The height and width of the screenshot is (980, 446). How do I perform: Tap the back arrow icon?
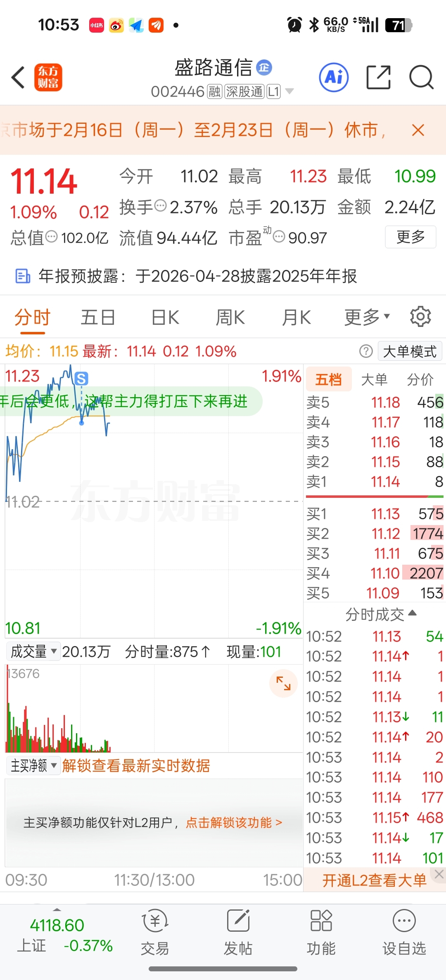click(x=18, y=77)
